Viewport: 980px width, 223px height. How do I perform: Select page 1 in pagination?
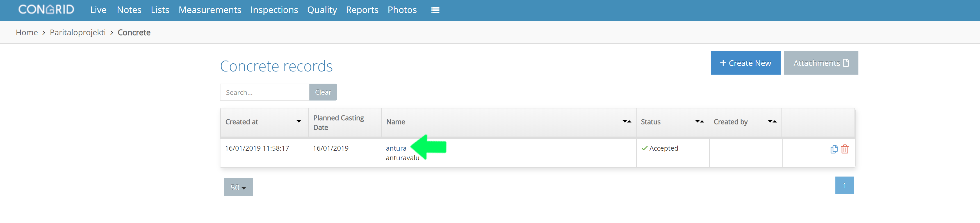844,185
